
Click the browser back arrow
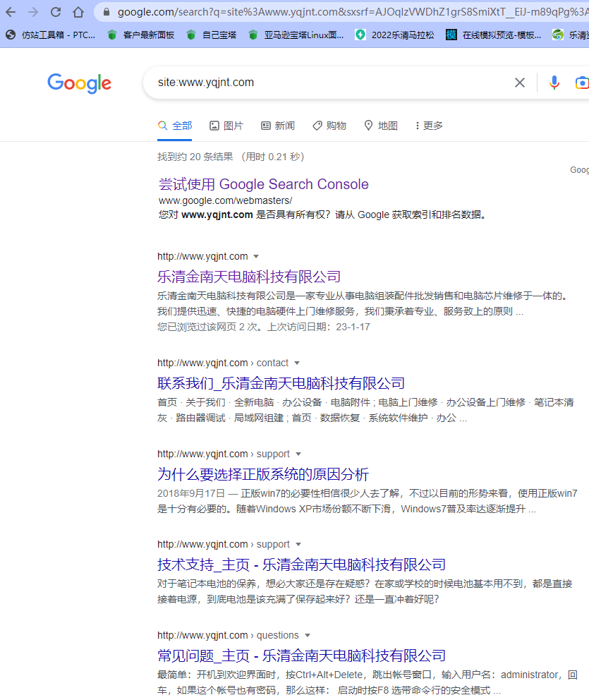[x=11, y=12]
